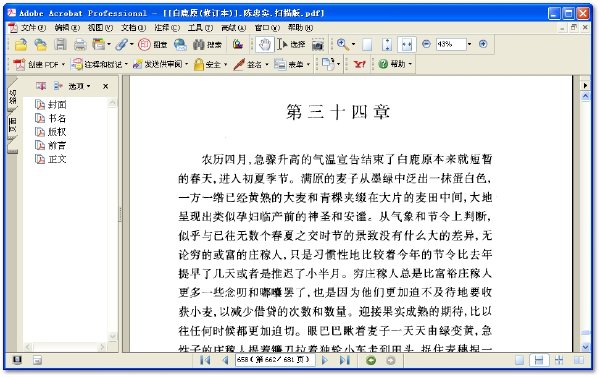
Task: Click expand current bookmark icon
Action: pos(58,86)
